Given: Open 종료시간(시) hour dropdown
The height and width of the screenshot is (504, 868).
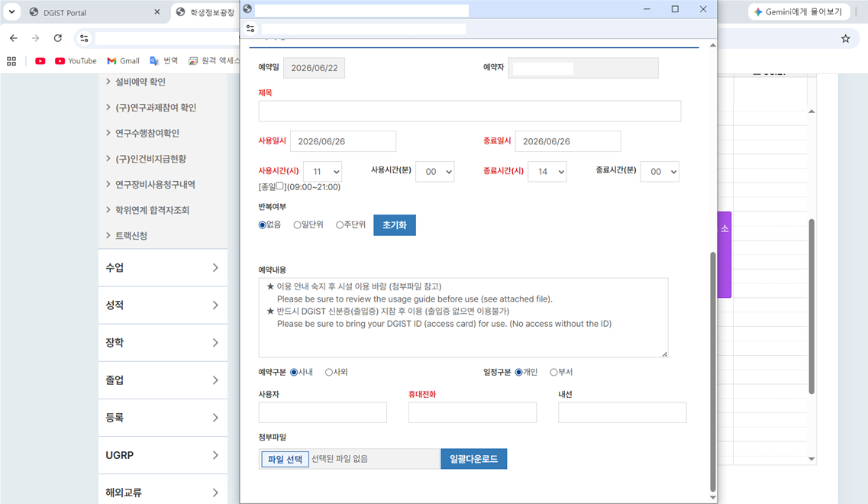Looking at the screenshot, I should click(x=547, y=172).
